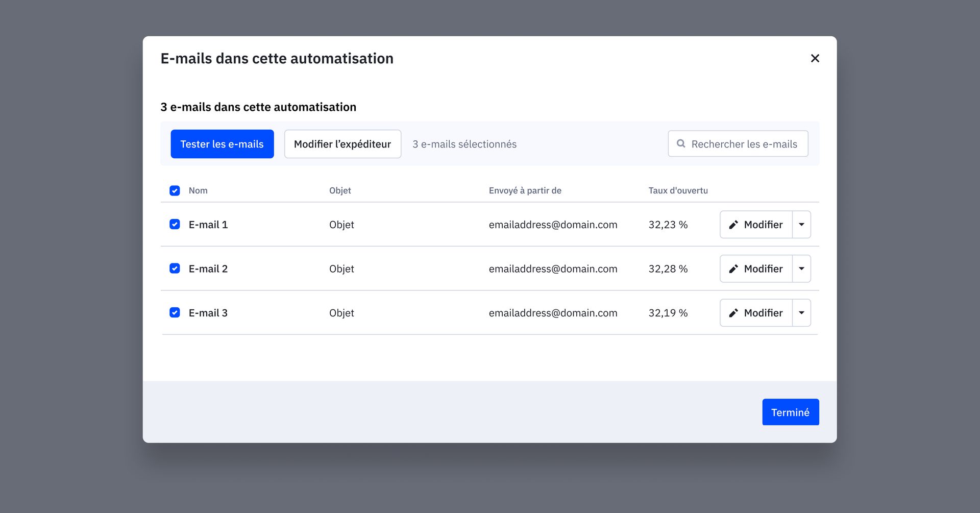Click pencil icon in E-mail 2 row
The width and height of the screenshot is (980, 513).
pyautogui.click(x=733, y=269)
